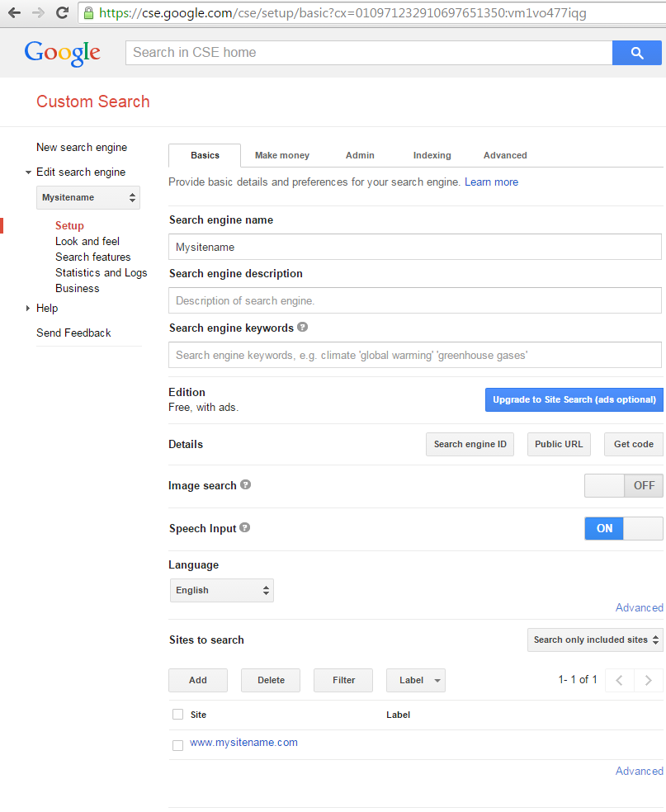Open Business in the sidebar
The image size is (666, 812).
(x=78, y=289)
